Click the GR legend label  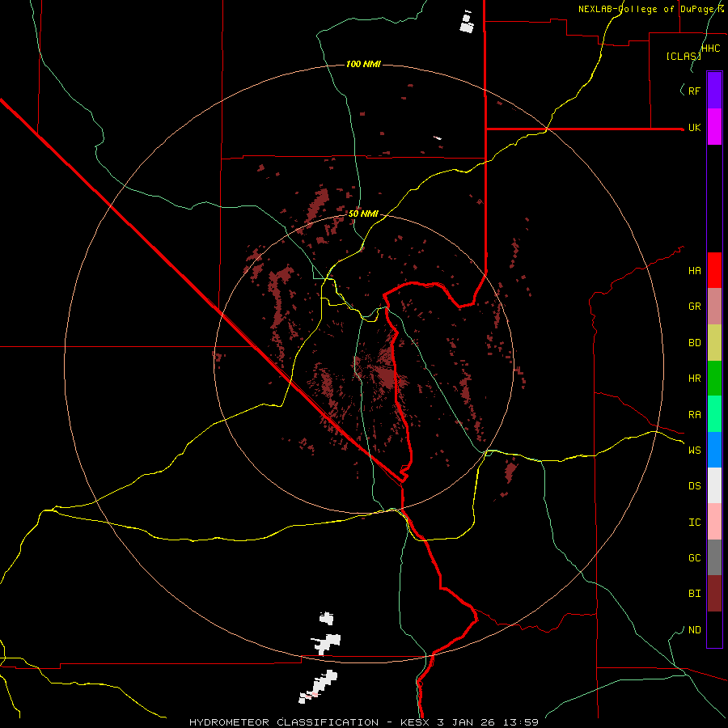coord(694,306)
